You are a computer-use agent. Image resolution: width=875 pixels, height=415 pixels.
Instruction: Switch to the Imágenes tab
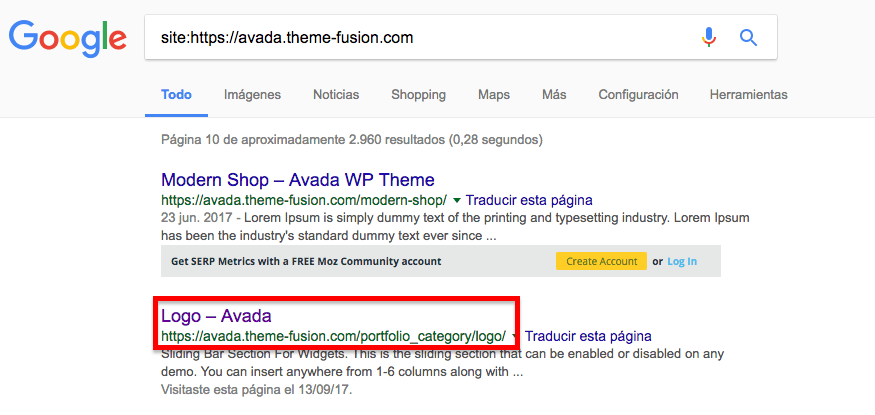tap(252, 95)
